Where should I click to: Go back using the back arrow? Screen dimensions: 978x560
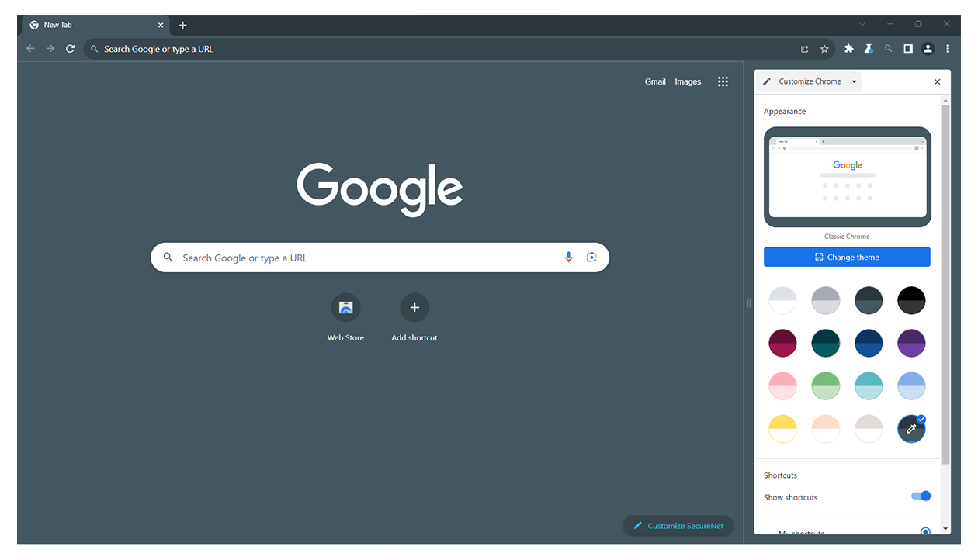point(31,49)
